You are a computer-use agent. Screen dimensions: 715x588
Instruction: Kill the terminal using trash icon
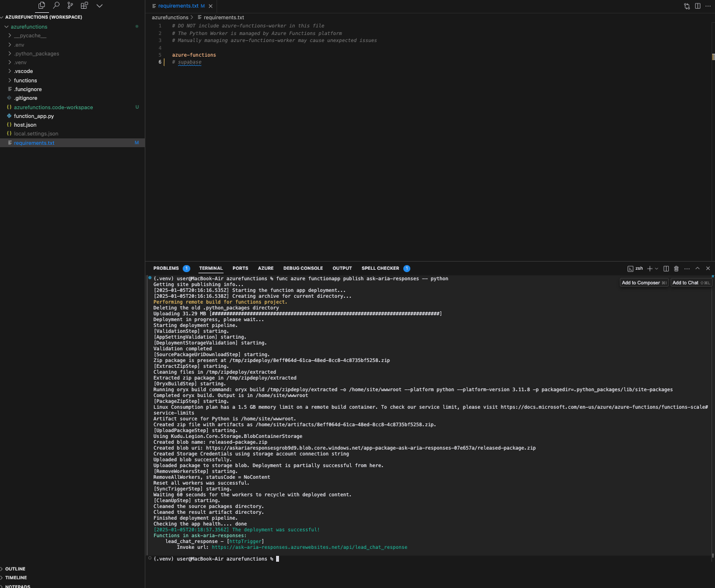click(676, 268)
